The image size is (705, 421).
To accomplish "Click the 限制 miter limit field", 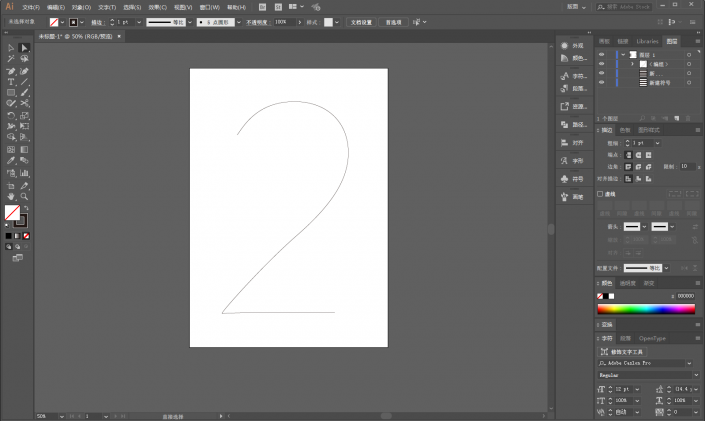I will (x=687, y=166).
